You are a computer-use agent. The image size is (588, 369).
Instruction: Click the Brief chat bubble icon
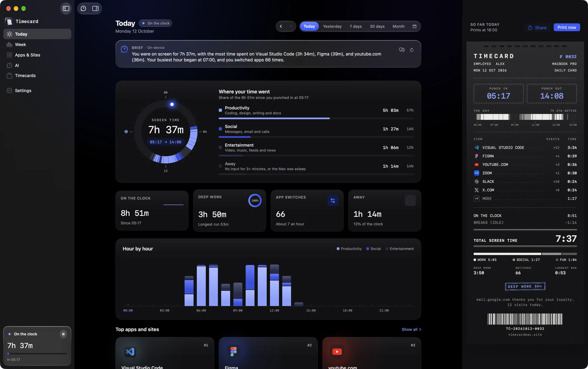[x=402, y=50]
